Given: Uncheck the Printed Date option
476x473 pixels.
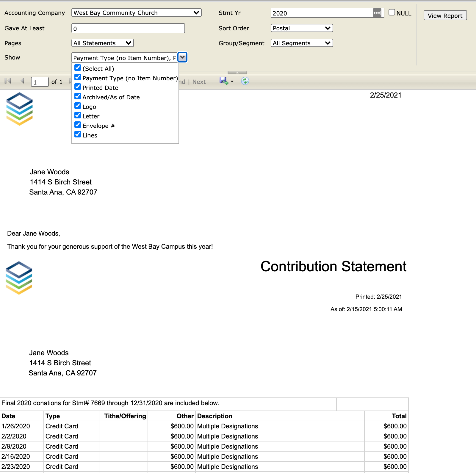Looking at the screenshot, I should tap(78, 87).
